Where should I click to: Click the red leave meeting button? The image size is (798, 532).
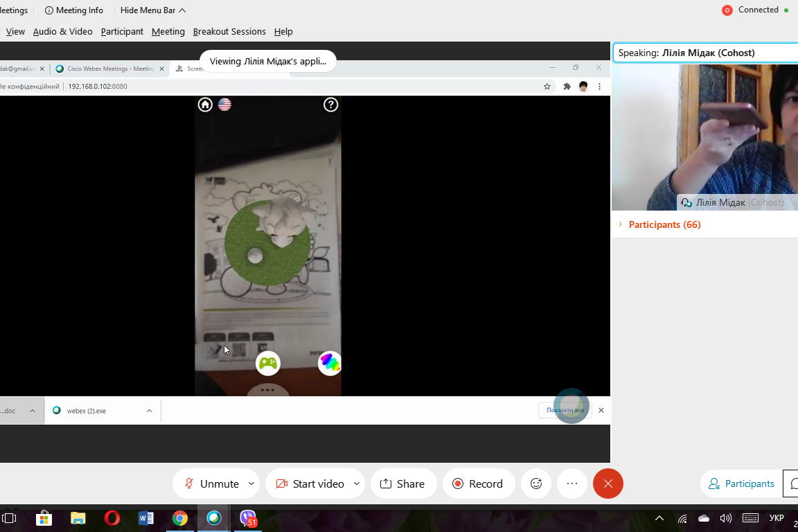(x=608, y=484)
